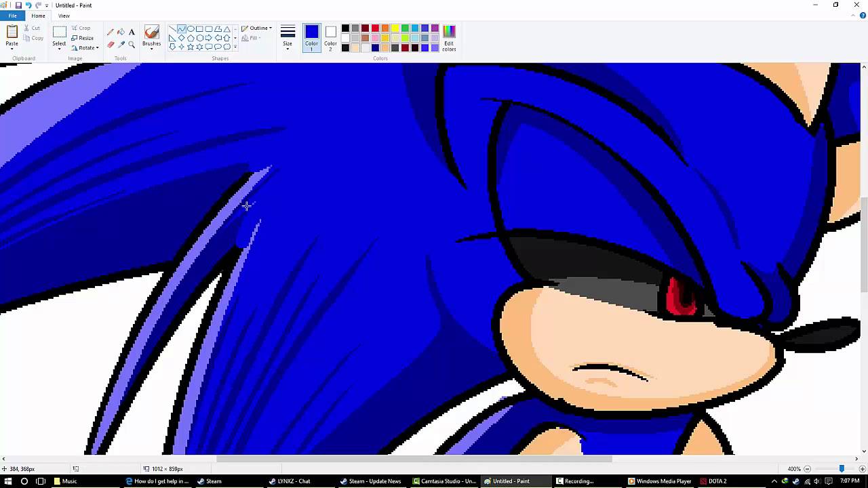The height and width of the screenshot is (488, 868).
Task: Toggle the rectangular Select tool
Action: coord(59,33)
